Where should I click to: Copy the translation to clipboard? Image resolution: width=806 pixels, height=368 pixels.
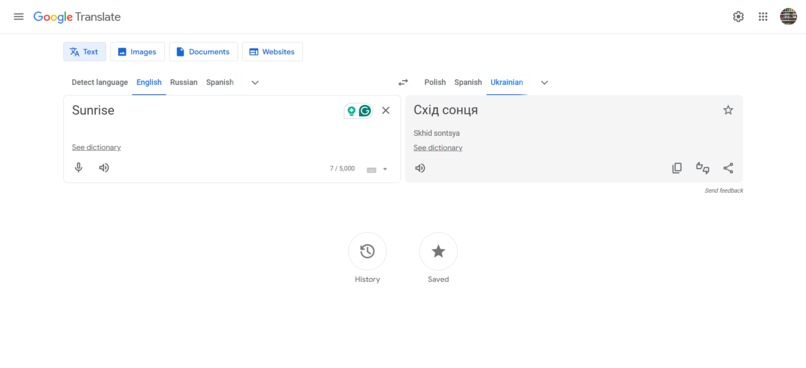[677, 168]
